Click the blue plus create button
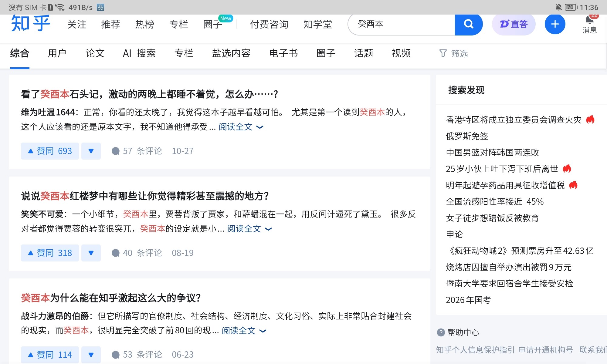This screenshot has width=607, height=364. 555,24
